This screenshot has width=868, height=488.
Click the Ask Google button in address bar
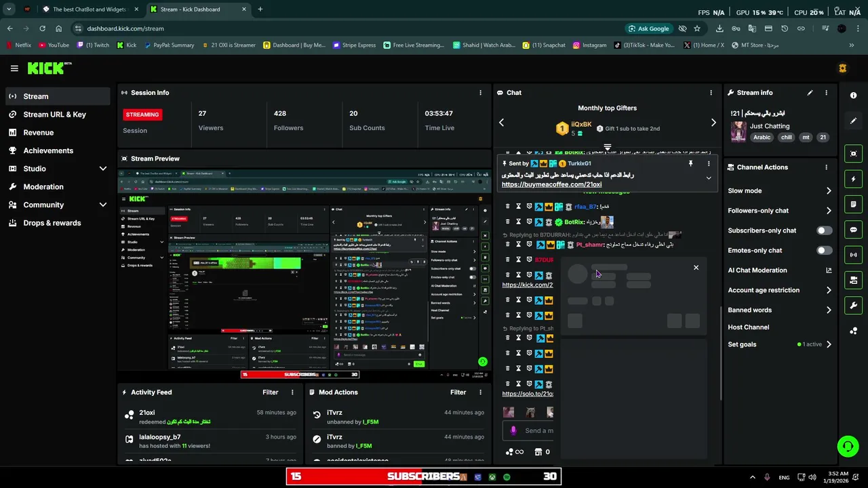[648, 28]
